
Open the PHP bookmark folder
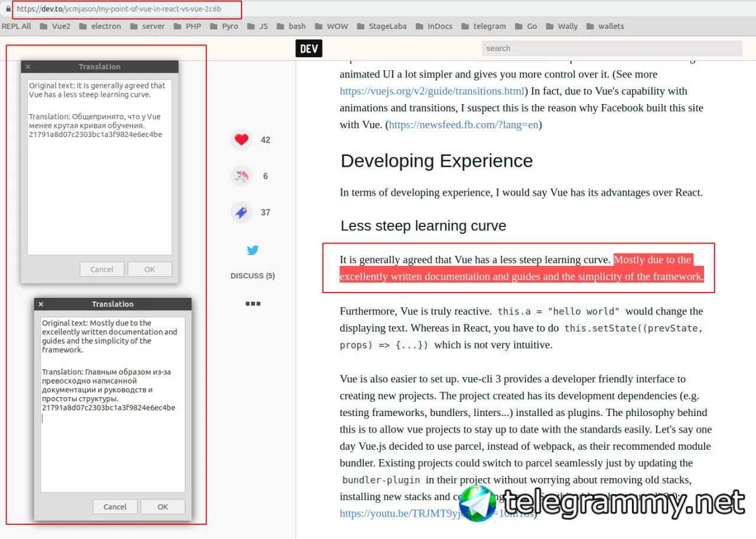pyautogui.click(x=187, y=26)
